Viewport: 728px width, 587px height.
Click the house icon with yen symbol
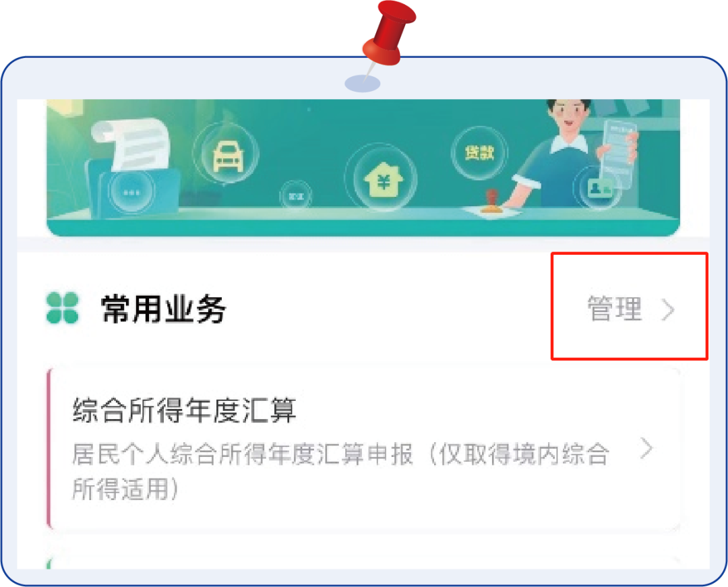[x=384, y=179]
